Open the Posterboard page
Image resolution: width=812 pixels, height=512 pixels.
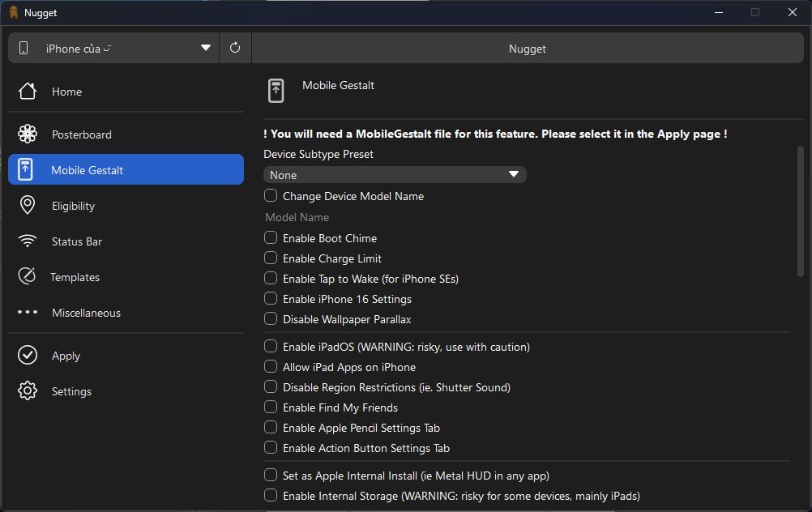[x=126, y=134]
